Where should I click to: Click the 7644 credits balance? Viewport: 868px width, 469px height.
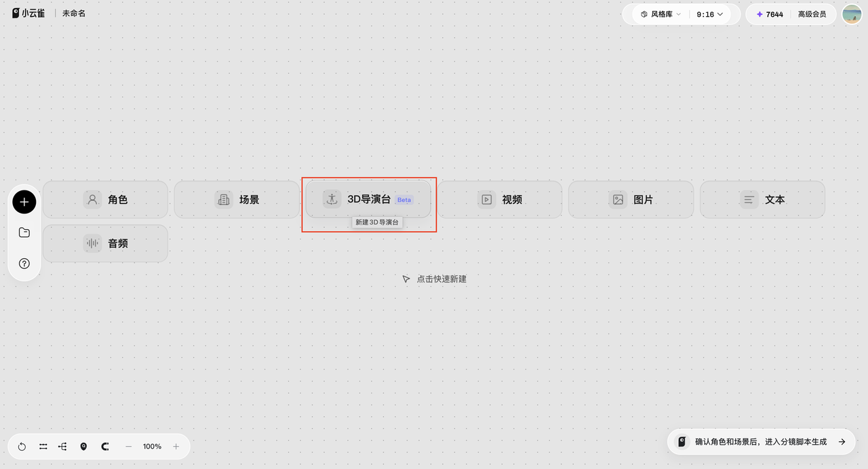pyautogui.click(x=770, y=14)
